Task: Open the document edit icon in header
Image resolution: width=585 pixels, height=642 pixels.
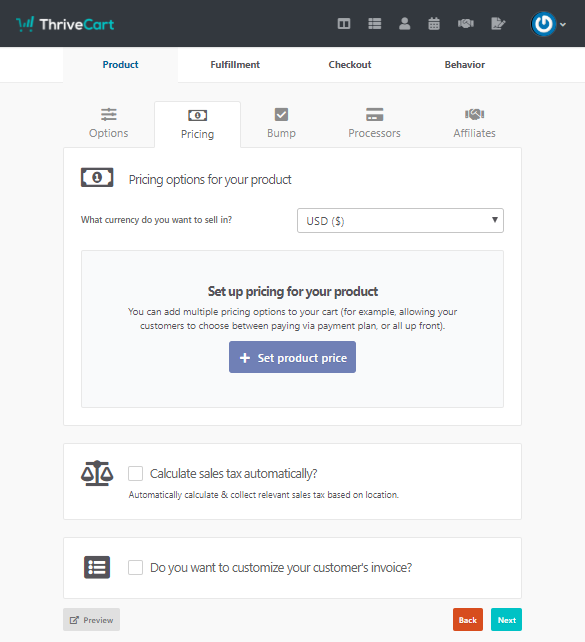Action: [498, 24]
